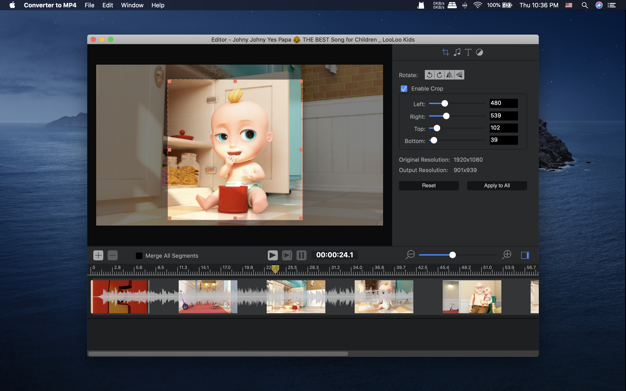The height and width of the screenshot is (391, 626).
Task: Adjust the Bottom crop slider
Action: click(434, 140)
